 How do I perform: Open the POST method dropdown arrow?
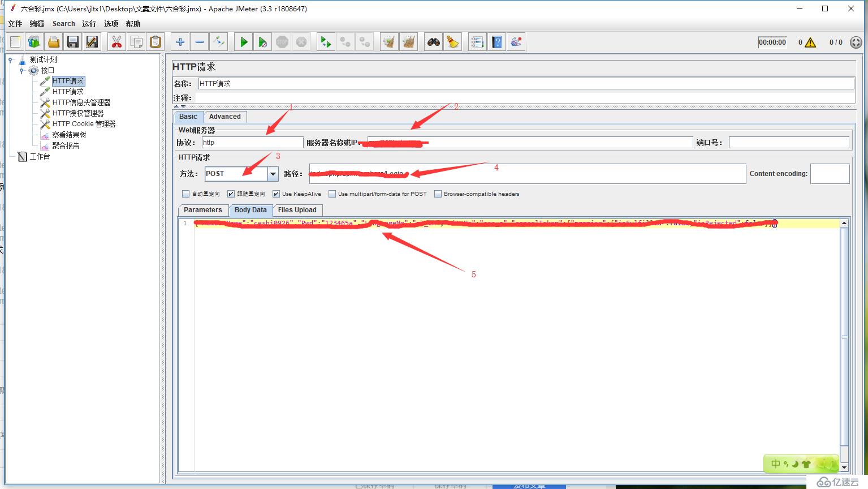[x=273, y=174]
